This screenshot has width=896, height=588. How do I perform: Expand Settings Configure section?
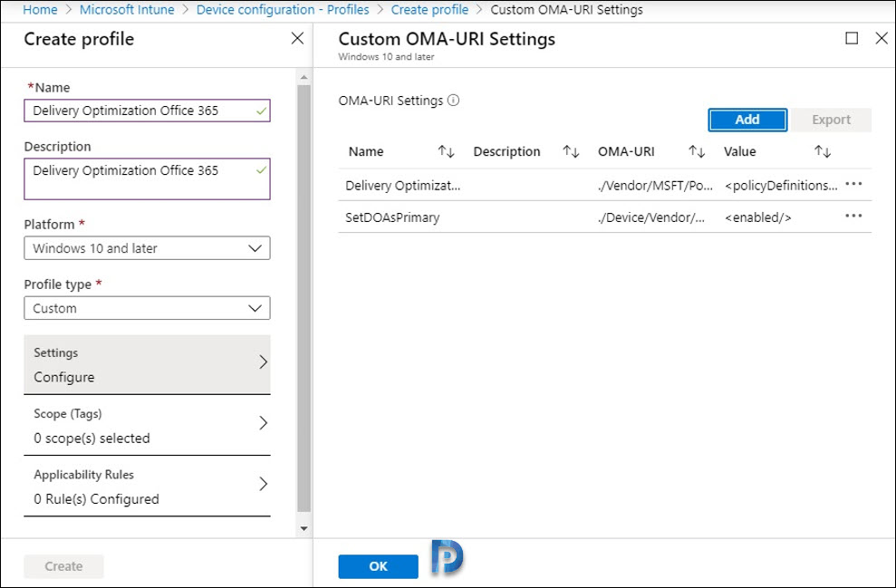[x=147, y=364]
